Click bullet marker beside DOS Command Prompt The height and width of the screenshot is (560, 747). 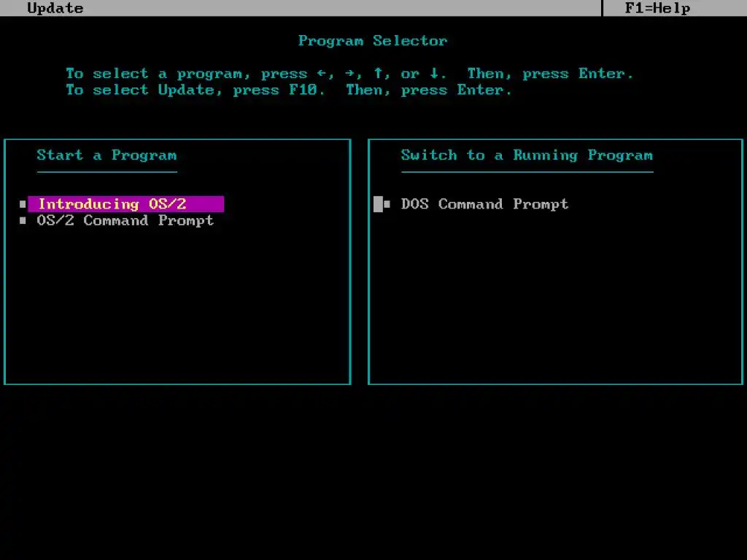[x=387, y=204]
